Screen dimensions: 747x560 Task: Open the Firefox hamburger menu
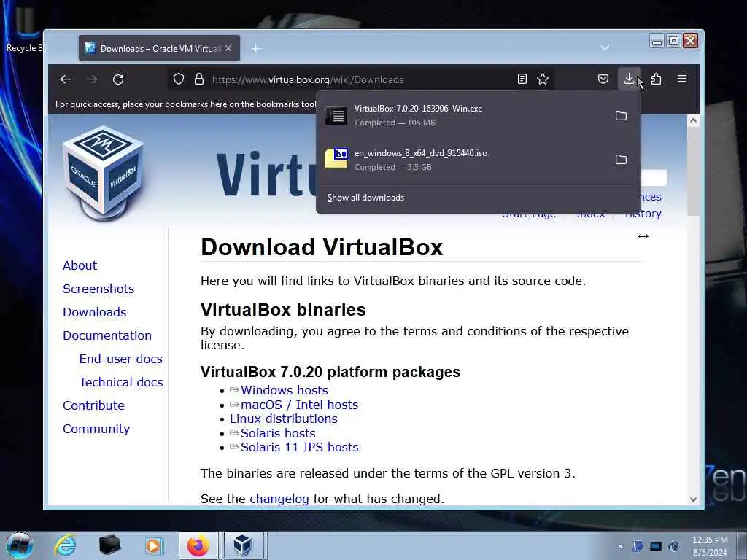coord(682,79)
